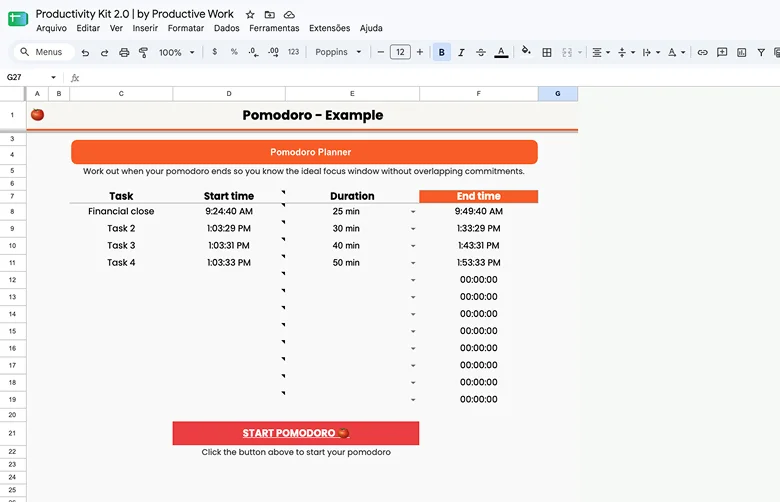Star the document
This screenshot has height=502, width=780.
pyautogui.click(x=250, y=14)
